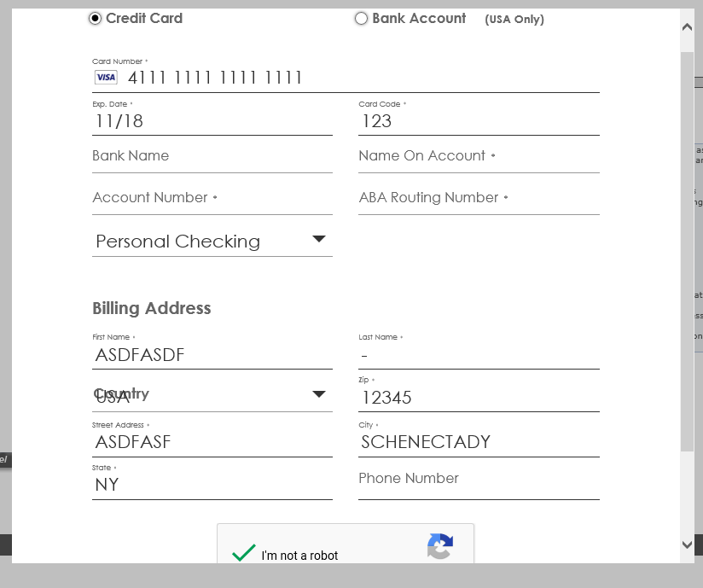Image resolution: width=703 pixels, height=588 pixels.
Task: Click the Visa card icon
Action: click(x=104, y=77)
